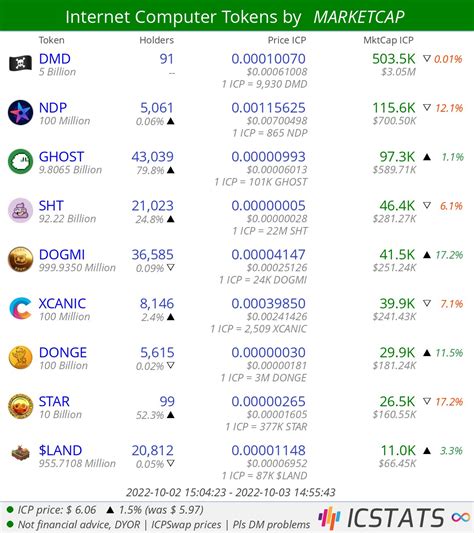Select the green GHOST token icon

click(x=20, y=161)
